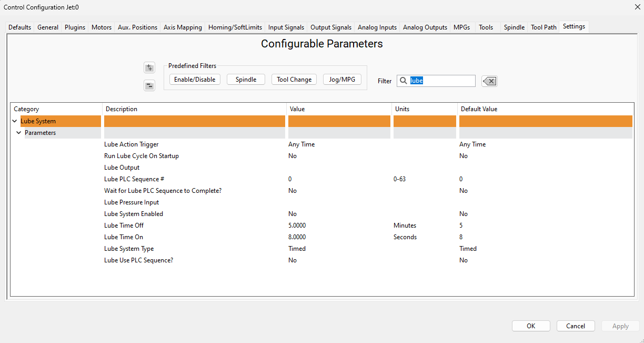644x343 pixels.
Task: Open the Tool Path tab
Action: tap(544, 27)
